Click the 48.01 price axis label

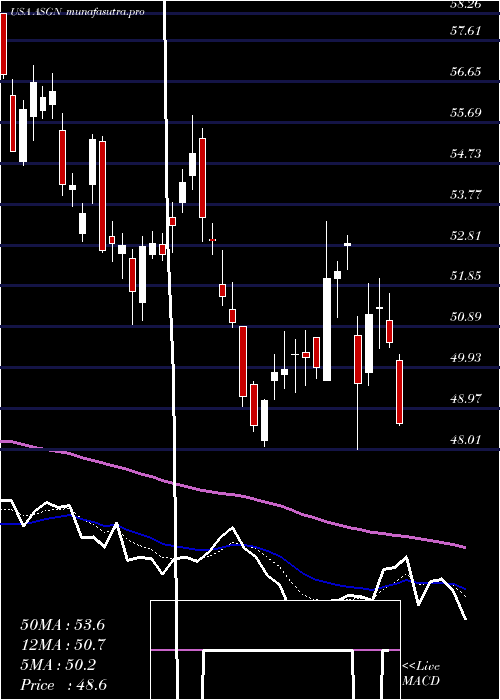click(465, 439)
